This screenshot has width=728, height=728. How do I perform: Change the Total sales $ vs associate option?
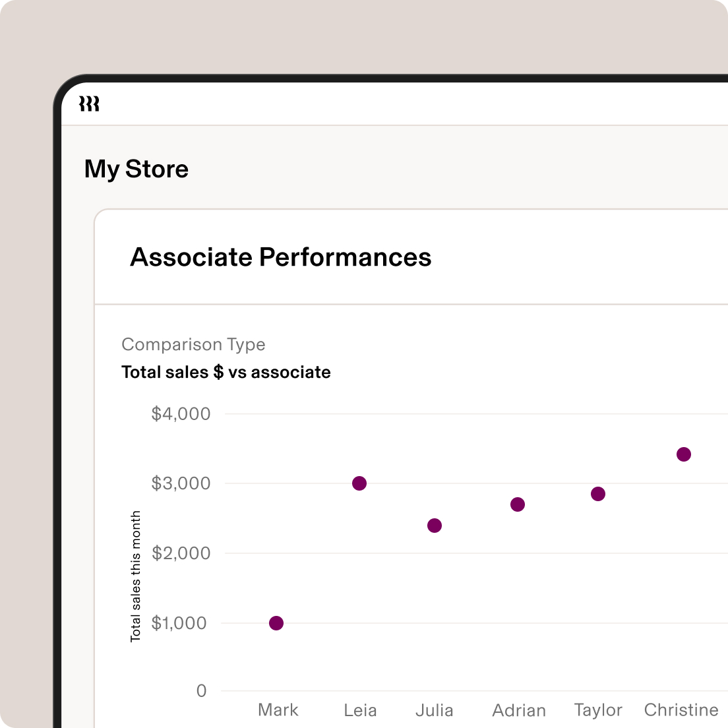click(226, 372)
